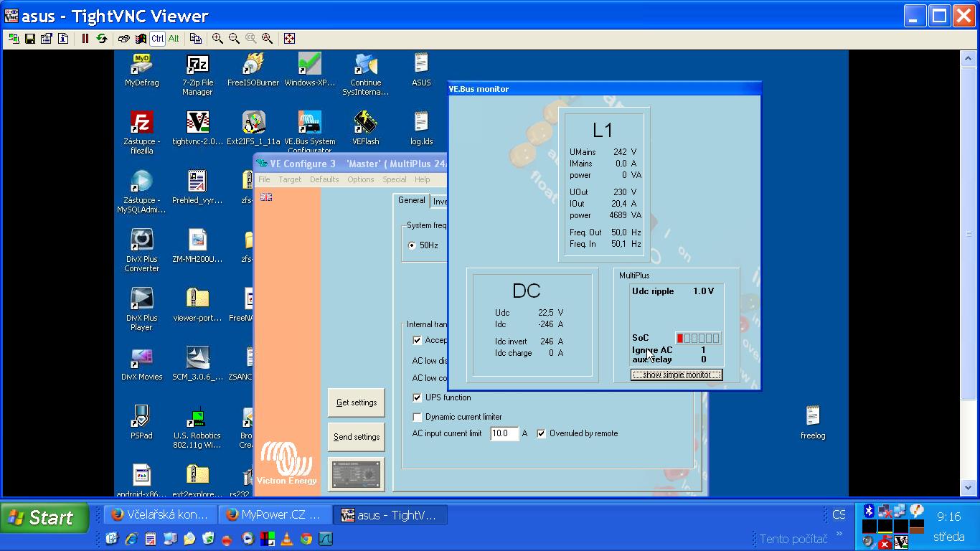
Task: Select the VE.Bus System Configurator icon
Action: 310,129
